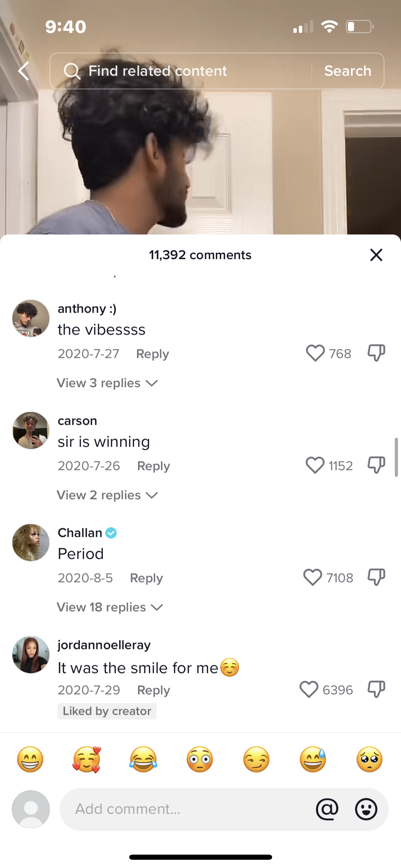Tap the back arrow icon
Screen dimensions: 401x868
click(24, 71)
